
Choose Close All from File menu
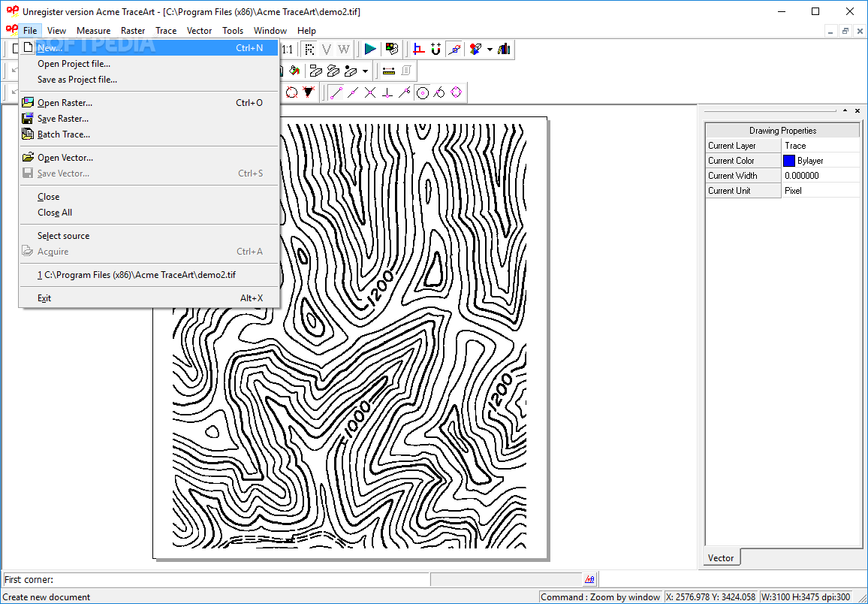point(149,213)
